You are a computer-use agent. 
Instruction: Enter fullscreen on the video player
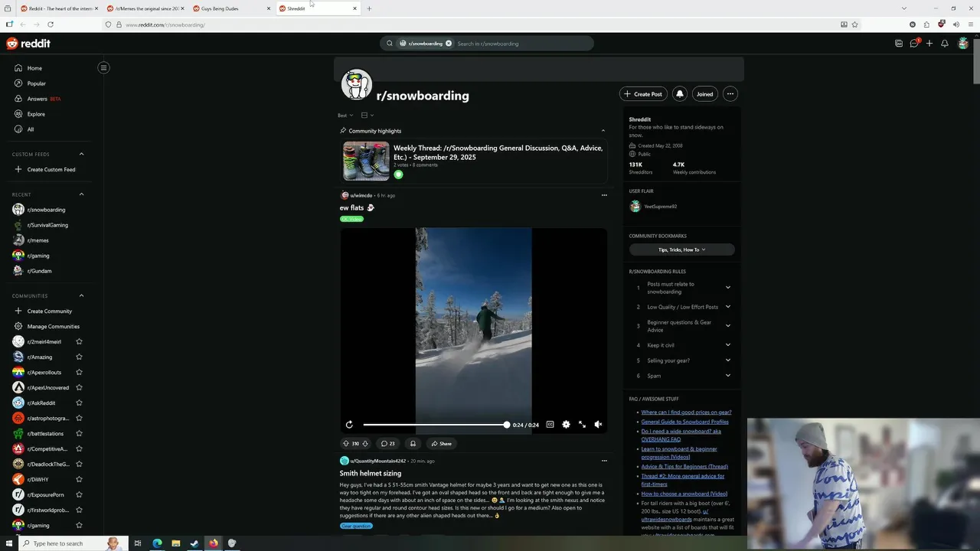582,425
